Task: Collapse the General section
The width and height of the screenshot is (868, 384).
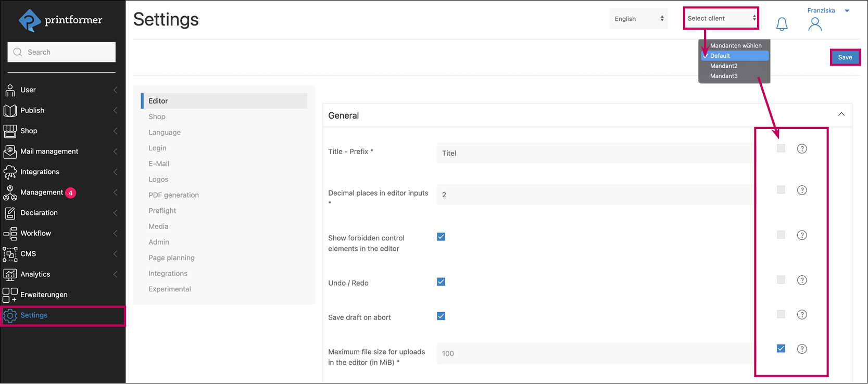Action: coord(841,114)
